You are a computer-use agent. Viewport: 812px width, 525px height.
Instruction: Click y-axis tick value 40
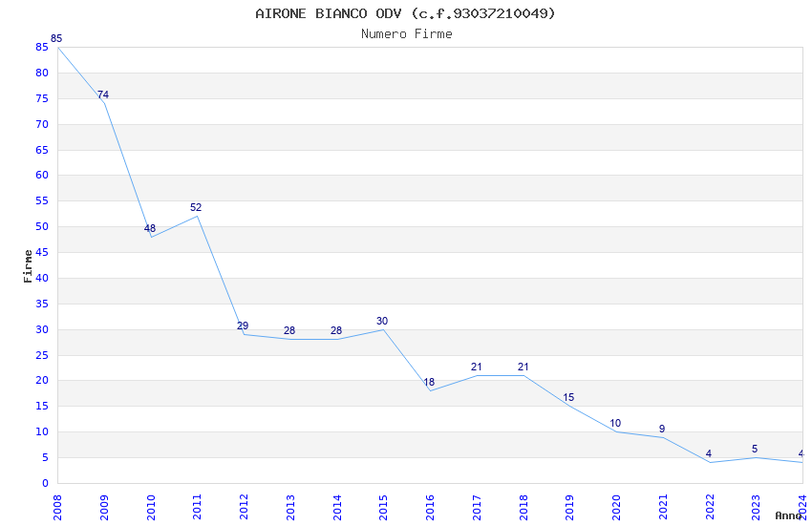(x=42, y=278)
